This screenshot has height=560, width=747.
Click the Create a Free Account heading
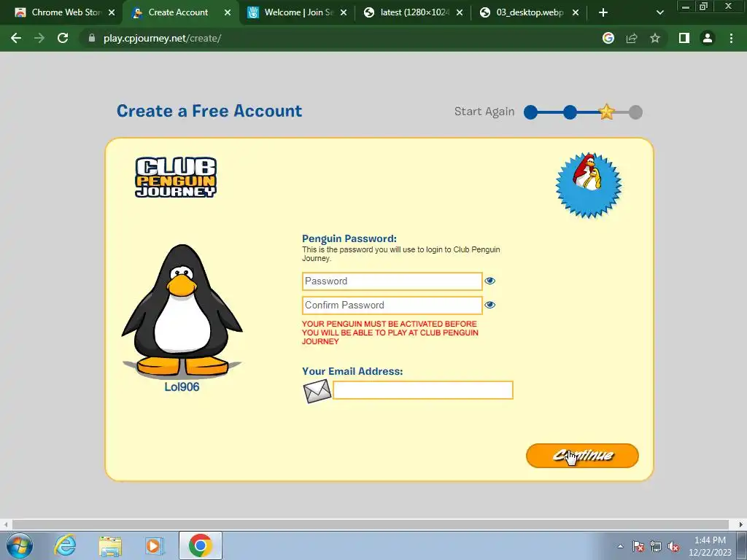[x=209, y=111]
